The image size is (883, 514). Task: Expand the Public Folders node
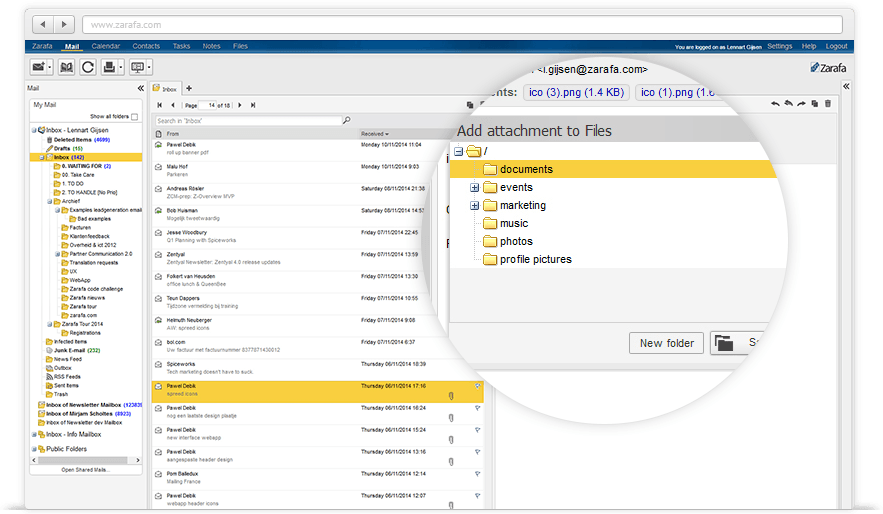(x=34, y=449)
